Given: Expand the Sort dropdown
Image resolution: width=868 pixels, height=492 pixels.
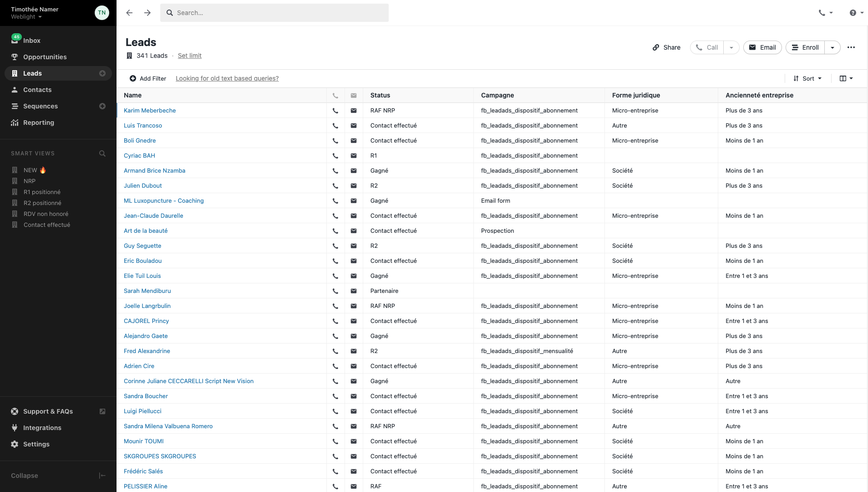Looking at the screenshot, I should (807, 78).
